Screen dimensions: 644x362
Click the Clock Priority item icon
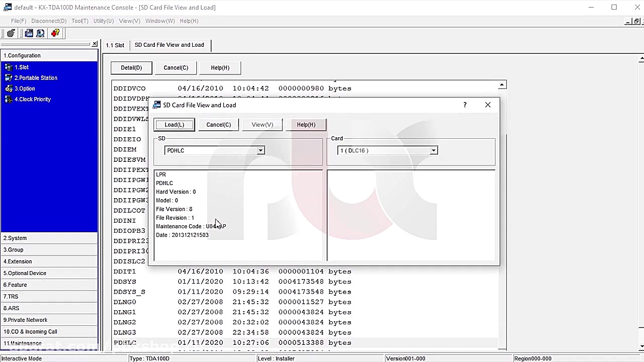[x=8, y=99]
